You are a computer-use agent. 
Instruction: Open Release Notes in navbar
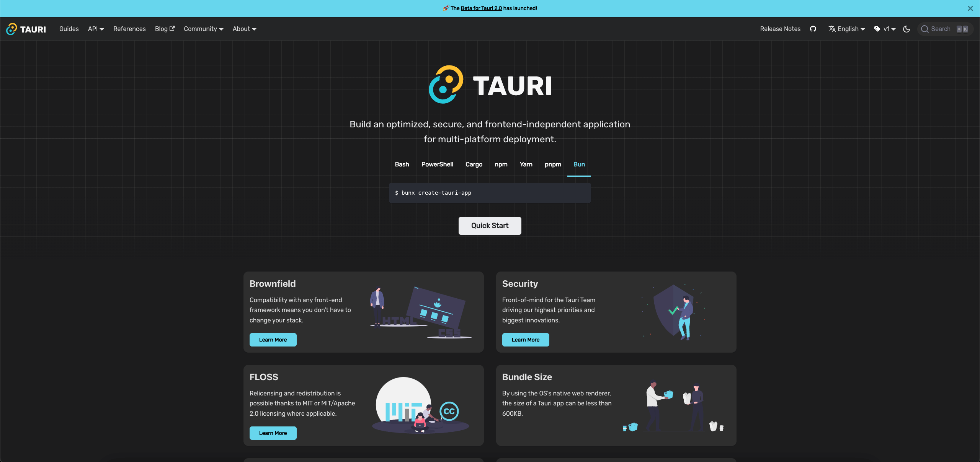[780, 29]
